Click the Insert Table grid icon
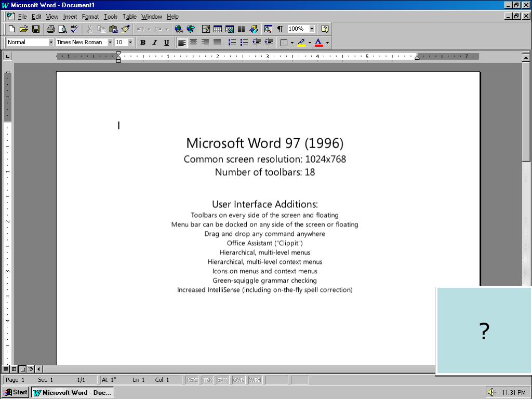 tap(218, 29)
